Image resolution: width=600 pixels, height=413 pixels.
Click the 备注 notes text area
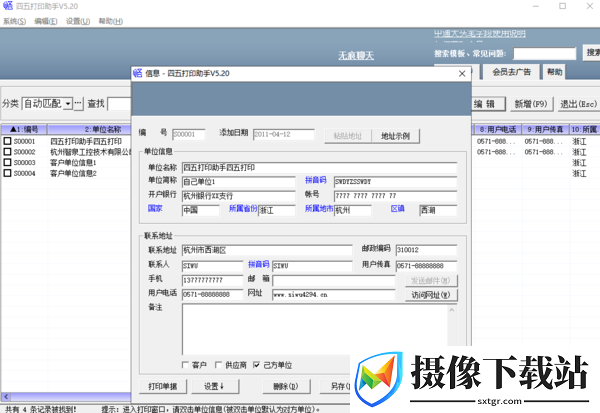[315, 329]
